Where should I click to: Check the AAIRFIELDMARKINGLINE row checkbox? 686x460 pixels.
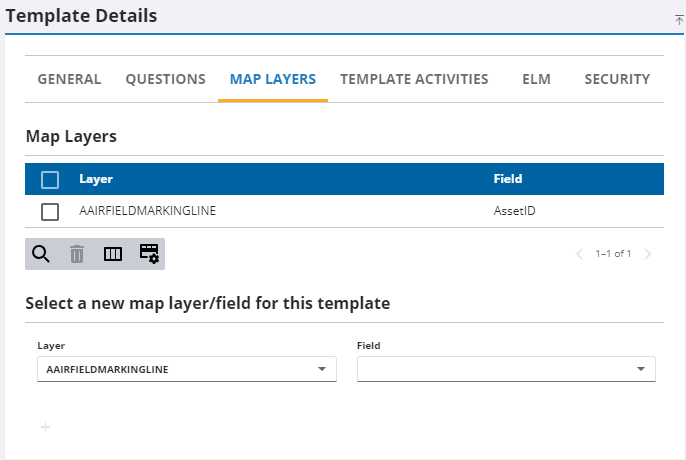50,212
